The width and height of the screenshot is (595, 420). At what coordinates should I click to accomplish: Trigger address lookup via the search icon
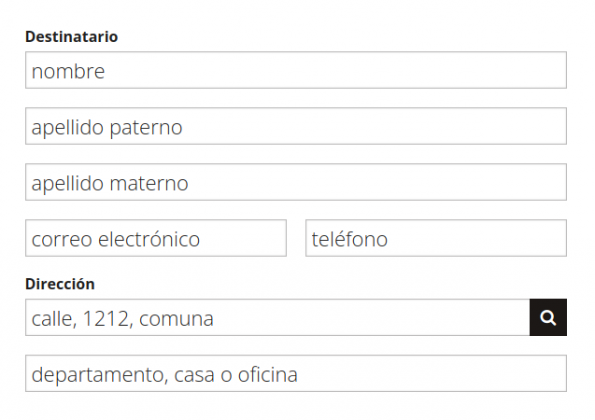click(548, 317)
